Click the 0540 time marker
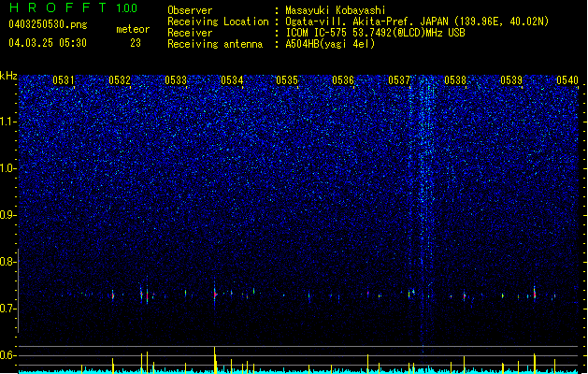This screenshot has width=588, height=374. [567, 80]
